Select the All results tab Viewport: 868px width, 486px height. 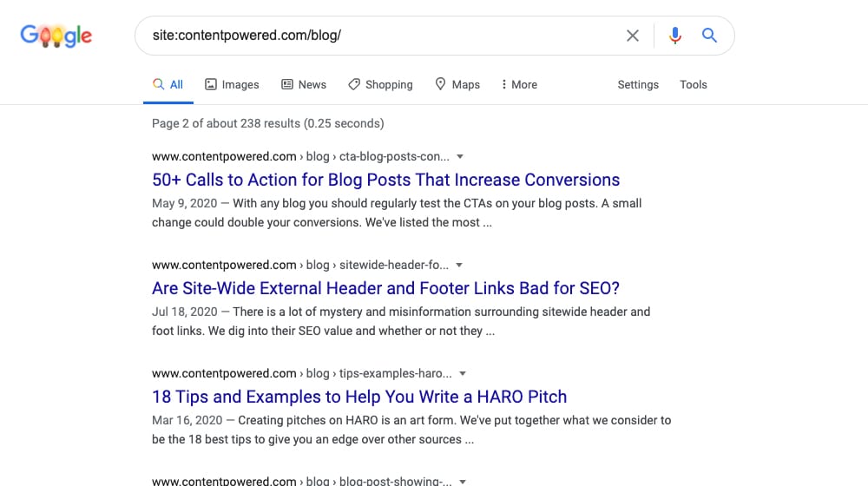(168, 84)
